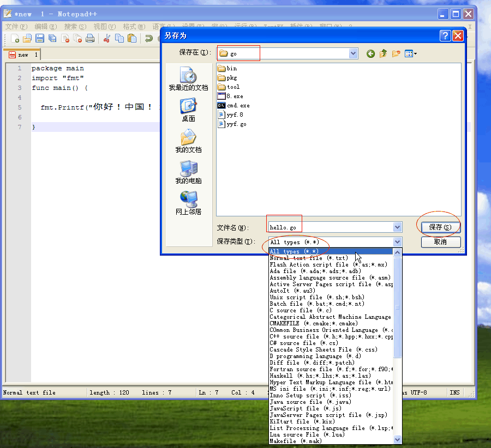Screen dimensions: 491x448
Task: Click the New file toolbar icon
Action: pyautogui.click(x=15, y=38)
